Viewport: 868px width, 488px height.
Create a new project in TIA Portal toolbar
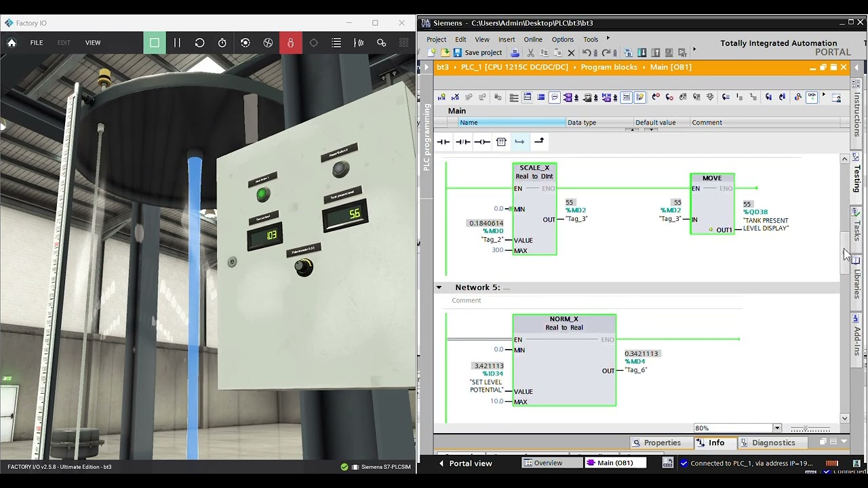pyautogui.click(x=432, y=52)
